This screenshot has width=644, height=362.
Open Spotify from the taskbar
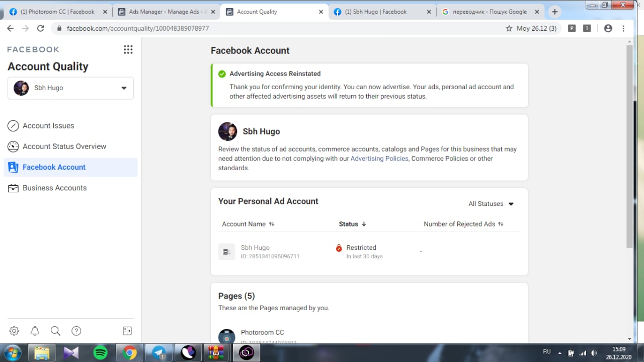pyautogui.click(x=100, y=352)
